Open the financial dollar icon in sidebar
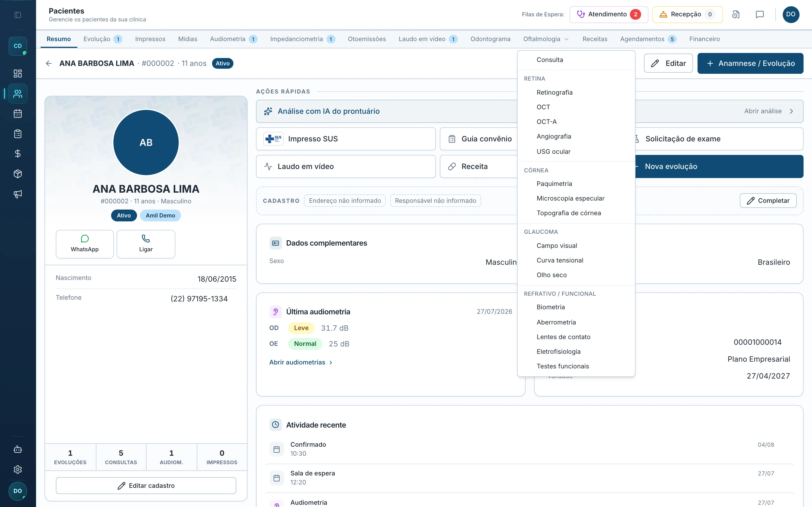Screen dimensions: 812x507 18,154
